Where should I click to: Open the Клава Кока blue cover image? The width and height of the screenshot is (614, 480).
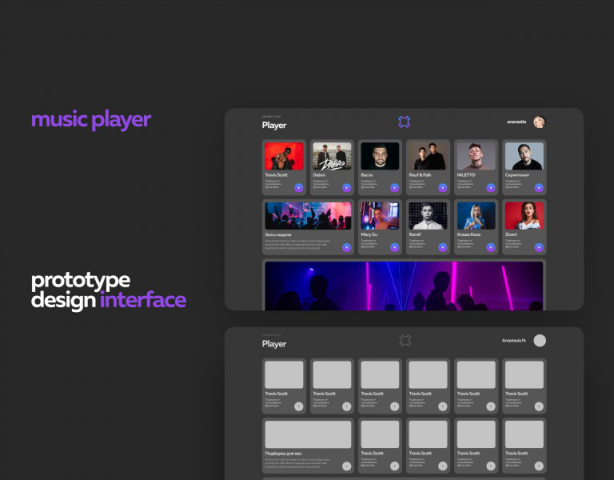(x=476, y=215)
